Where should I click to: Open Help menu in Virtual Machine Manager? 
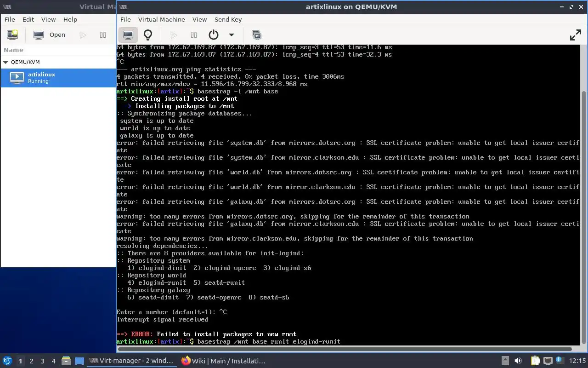(70, 19)
